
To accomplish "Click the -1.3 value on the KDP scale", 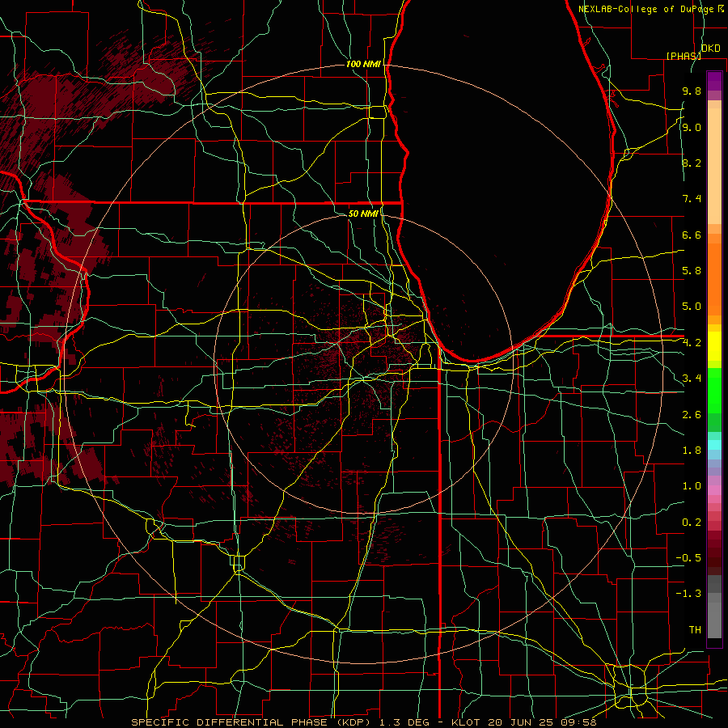I will [688, 594].
